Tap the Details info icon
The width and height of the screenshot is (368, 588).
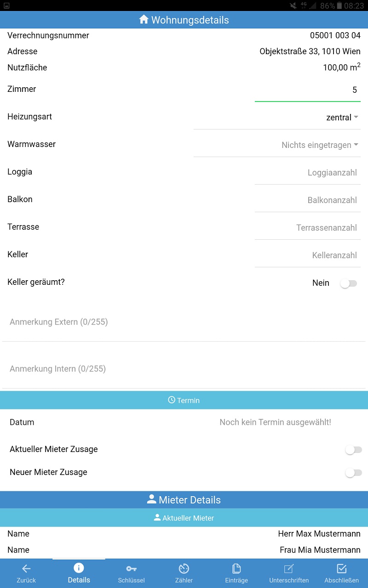pyautogui.click(x=79, y=568)
